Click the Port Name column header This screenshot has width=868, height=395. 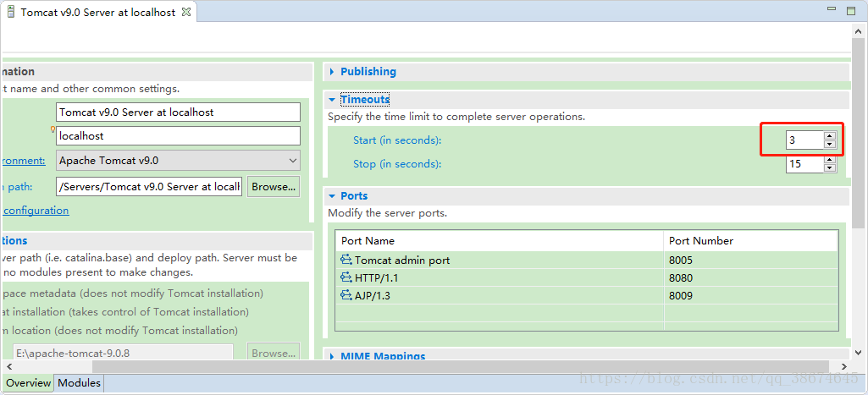click(x=500, y=241)
